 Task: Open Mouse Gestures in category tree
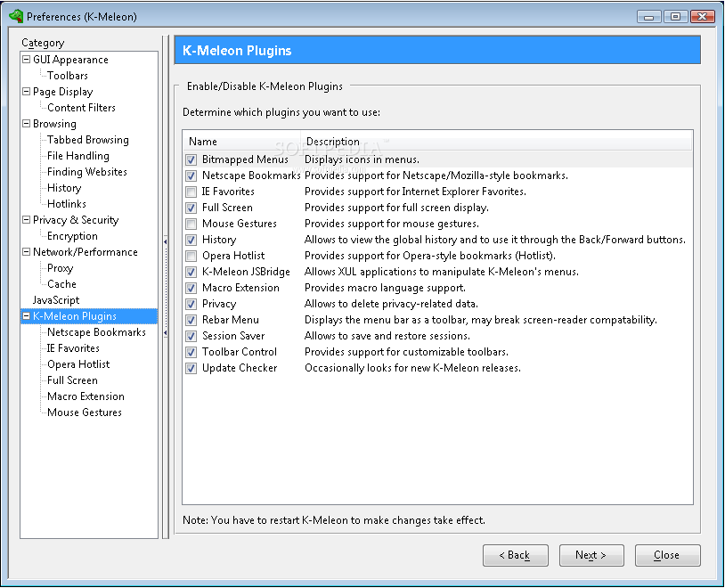click(85, 412)
